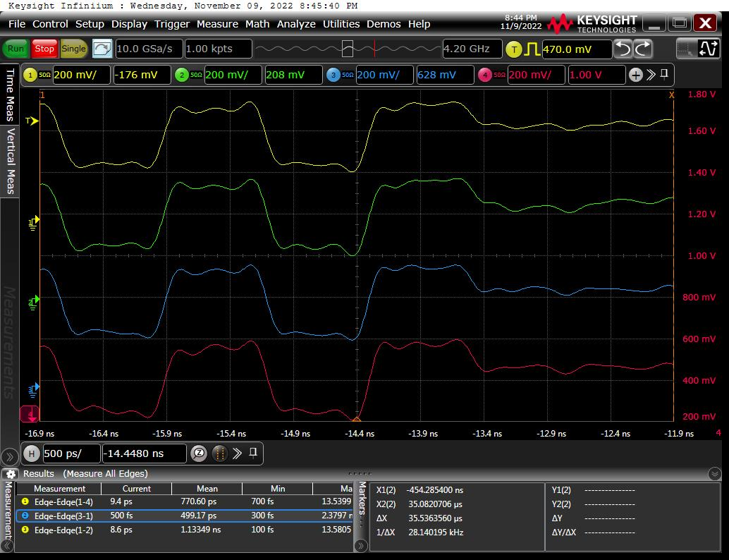Click the auto-scale icon next to Single
The height and width of the screenshot is (560, 729).
tap(102, 49)
